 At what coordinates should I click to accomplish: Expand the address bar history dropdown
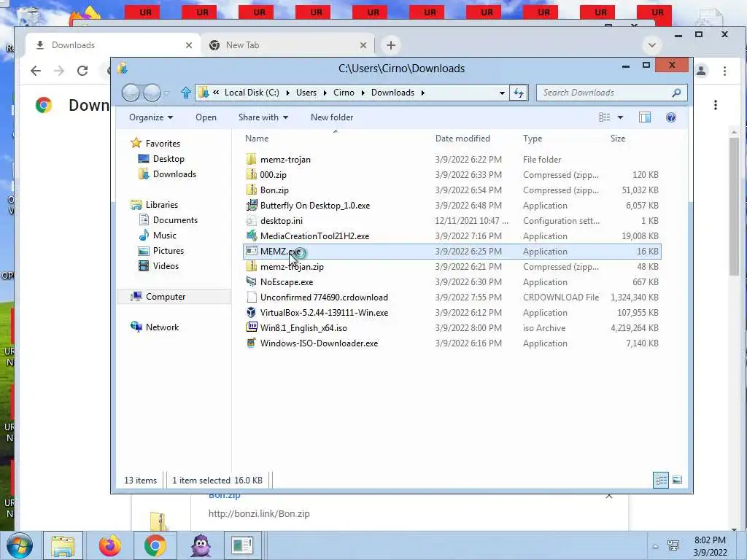502,93
